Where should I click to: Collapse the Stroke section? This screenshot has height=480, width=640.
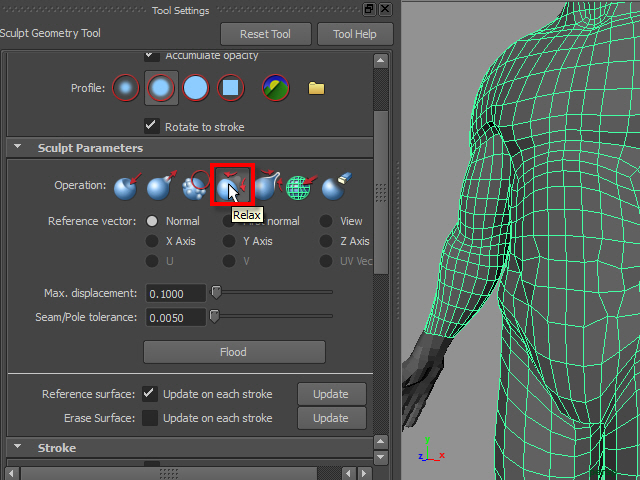tap(18, 448)
